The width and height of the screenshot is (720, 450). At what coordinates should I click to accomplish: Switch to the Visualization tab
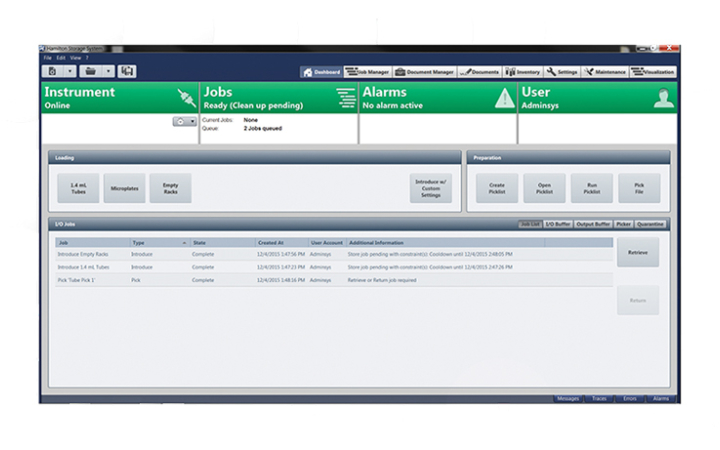tap(653, 72)
